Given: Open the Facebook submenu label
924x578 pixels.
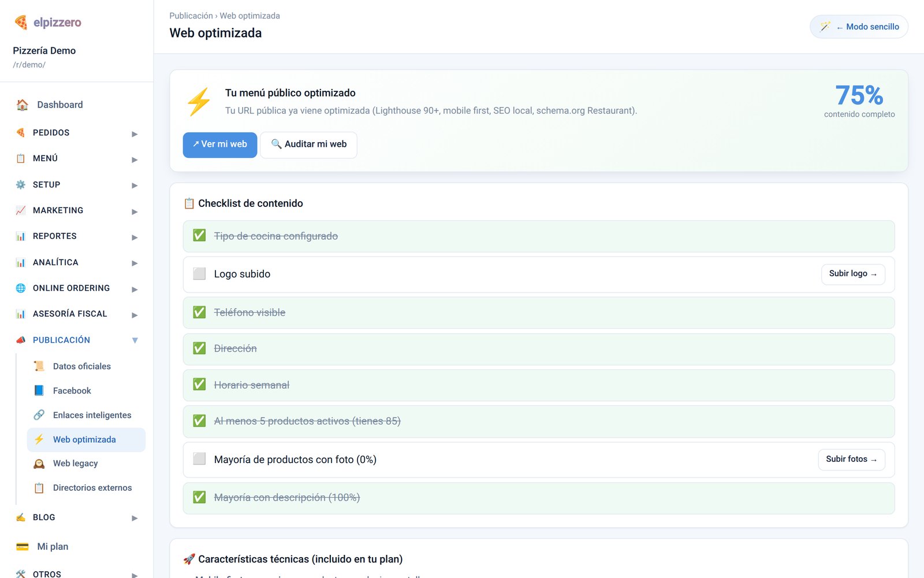Looking at the screenshot, I should click(x=72, y=391).
